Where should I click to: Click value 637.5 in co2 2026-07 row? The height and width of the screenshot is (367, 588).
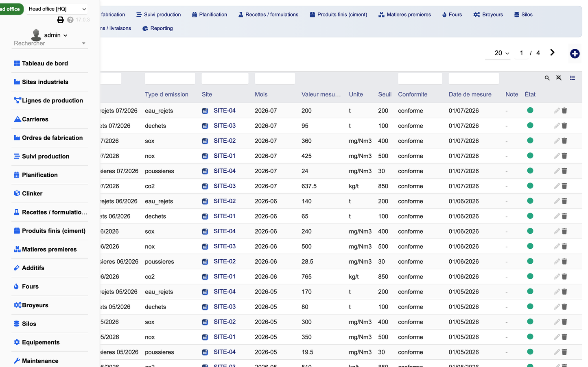pos(309,186)
